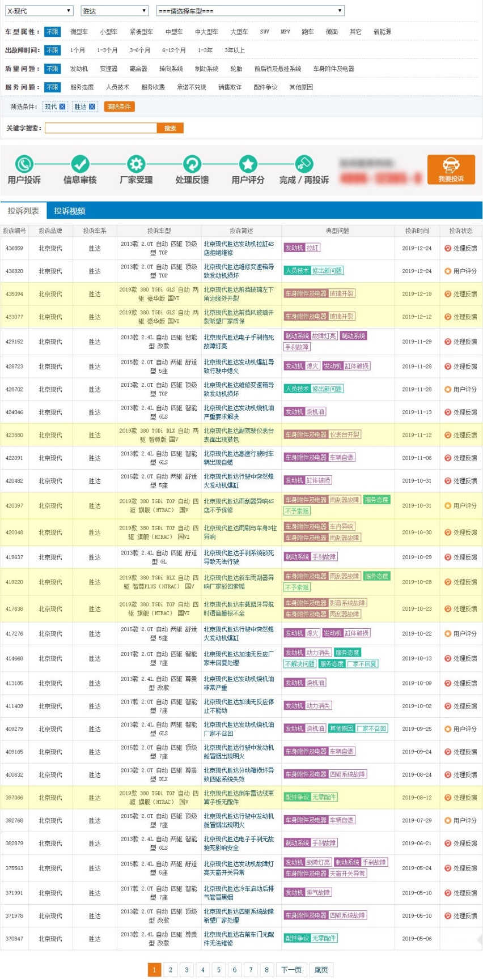Click status icon for complaint 436859
483x980 pixels.
pos(448,248)
